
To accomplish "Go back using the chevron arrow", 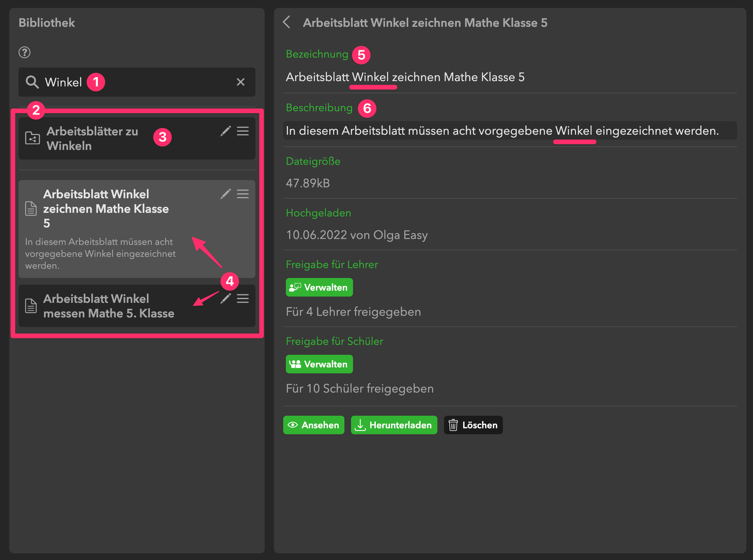I will pos(287,23).
